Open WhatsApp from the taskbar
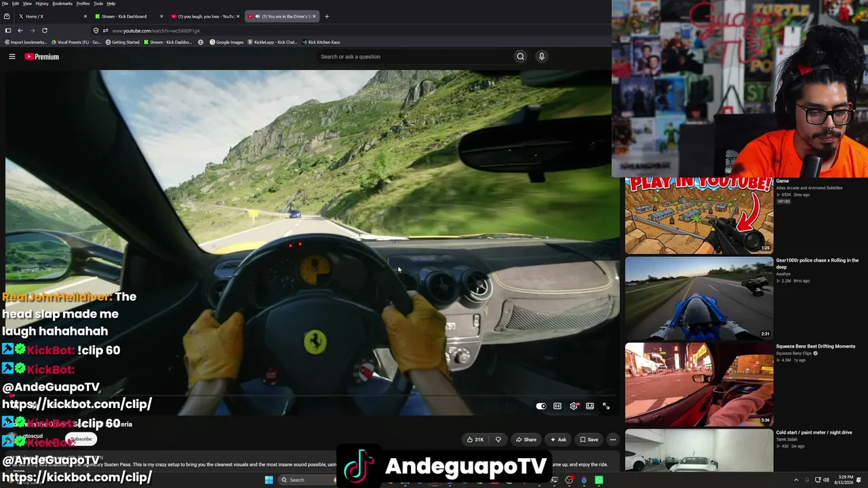This screenshot has height=488, width=868. pyautogui.click(x=599, y=480)
